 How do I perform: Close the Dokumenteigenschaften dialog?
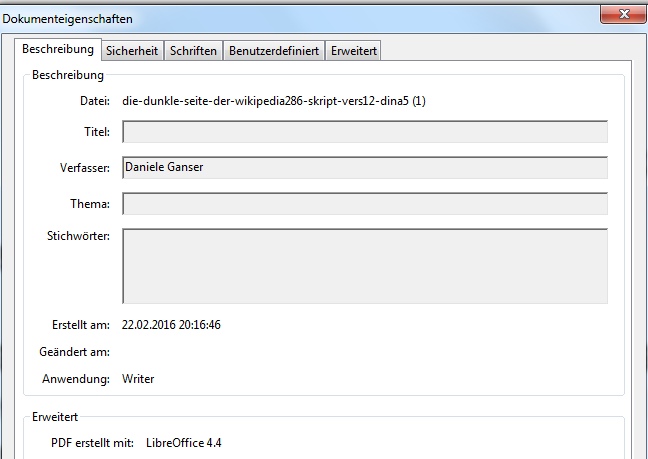[624, 12]
